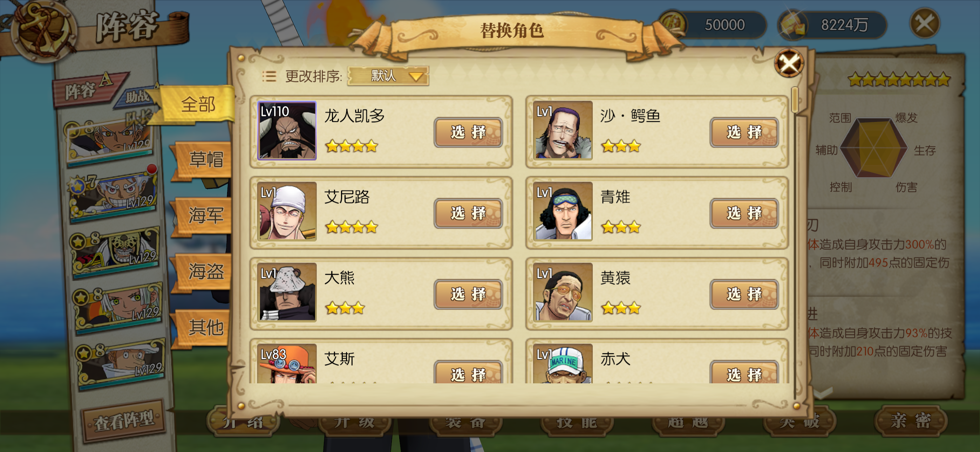Open the 默认 sort order dropdown
Screen dimensions: 980x452
pyautogui.click(x=388, y=76)
